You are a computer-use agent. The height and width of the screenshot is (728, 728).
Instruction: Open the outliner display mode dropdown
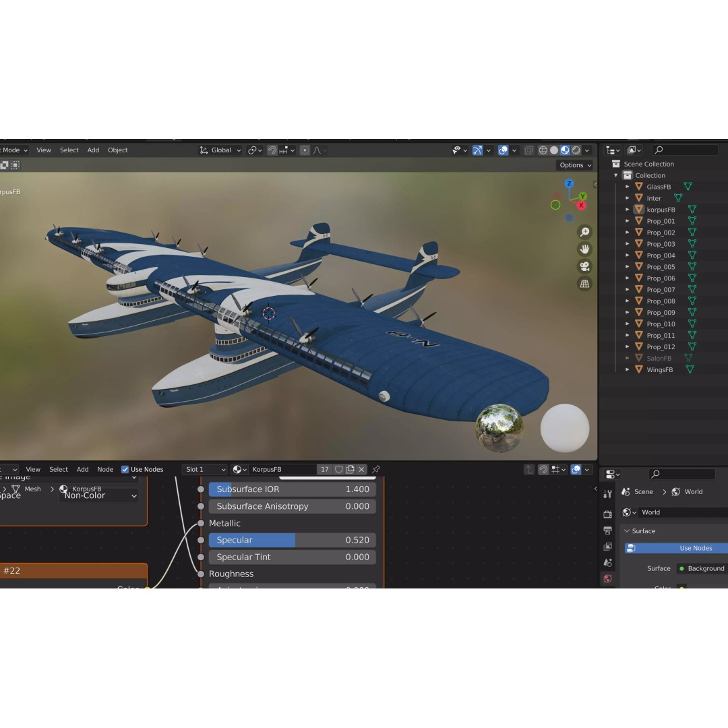613,150
